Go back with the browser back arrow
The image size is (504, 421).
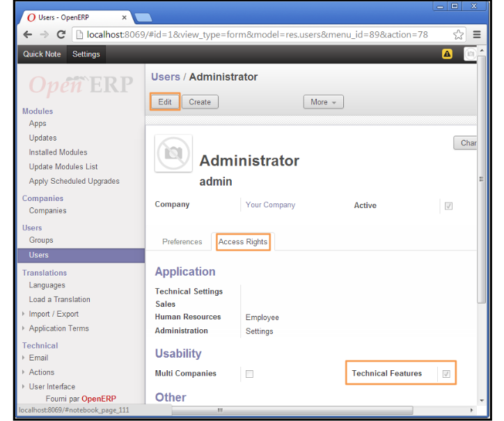click(28, 34)
